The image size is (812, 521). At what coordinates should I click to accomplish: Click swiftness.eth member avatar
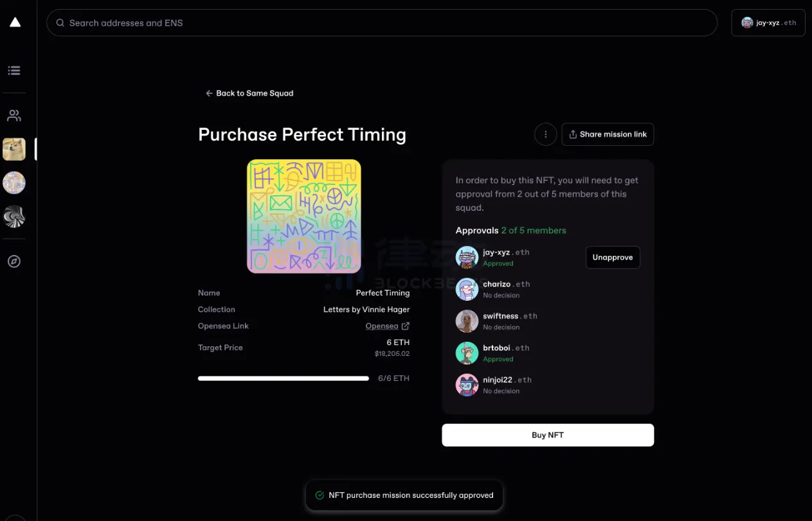[467, 321]
